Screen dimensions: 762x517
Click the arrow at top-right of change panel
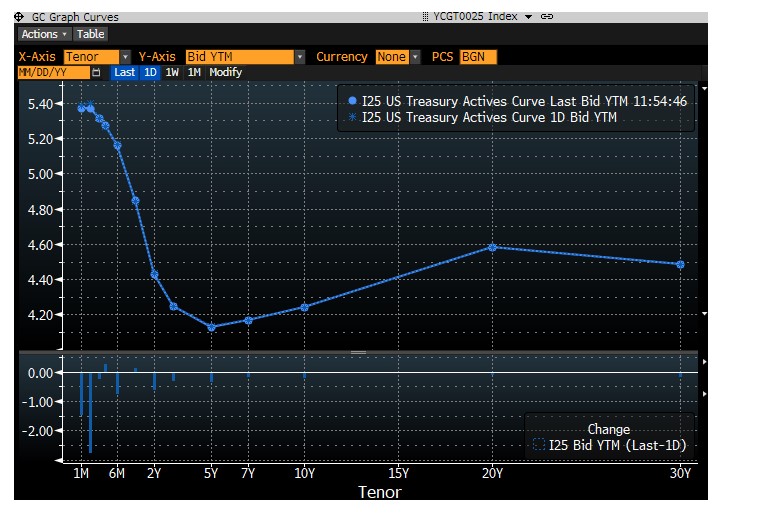[704, 362]
